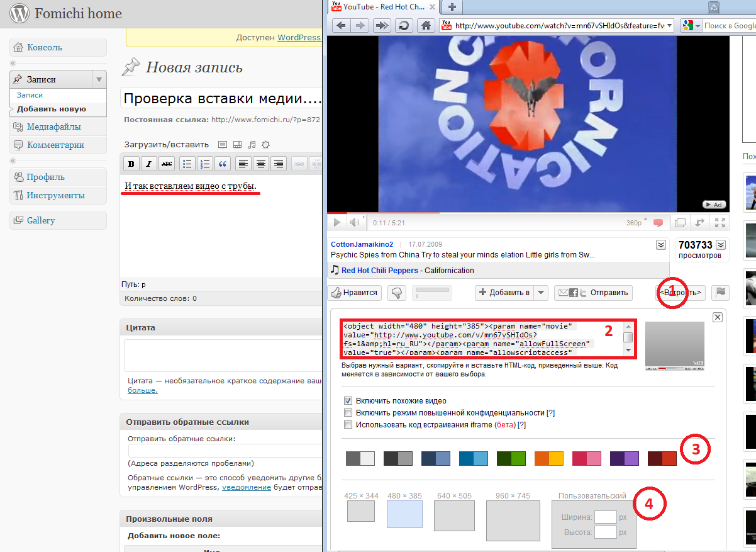Click the fast-forward browser navigation button
756x552 pixels.
click(x=381, y=26)
